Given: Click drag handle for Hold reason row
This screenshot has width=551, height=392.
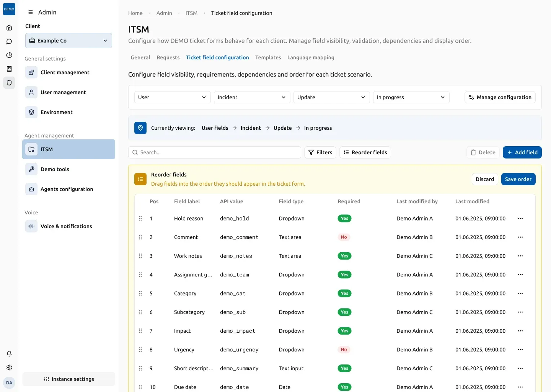Looking at the screenshot, I should point(140,218).
